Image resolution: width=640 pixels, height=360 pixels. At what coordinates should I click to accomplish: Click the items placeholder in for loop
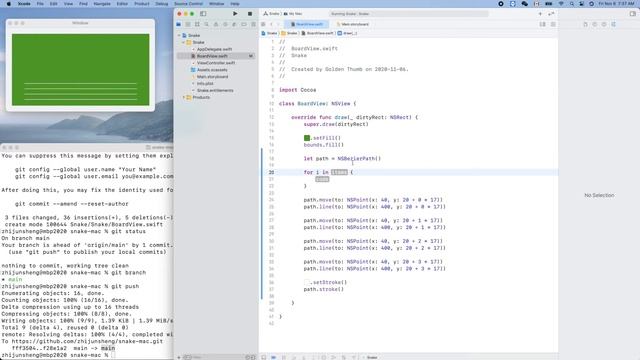point(339,172)
